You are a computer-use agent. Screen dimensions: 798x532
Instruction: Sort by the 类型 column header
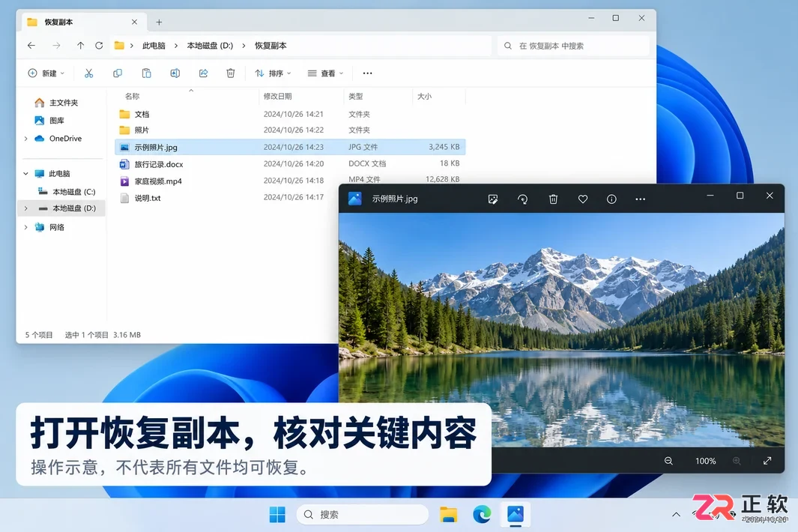(356, 96)
